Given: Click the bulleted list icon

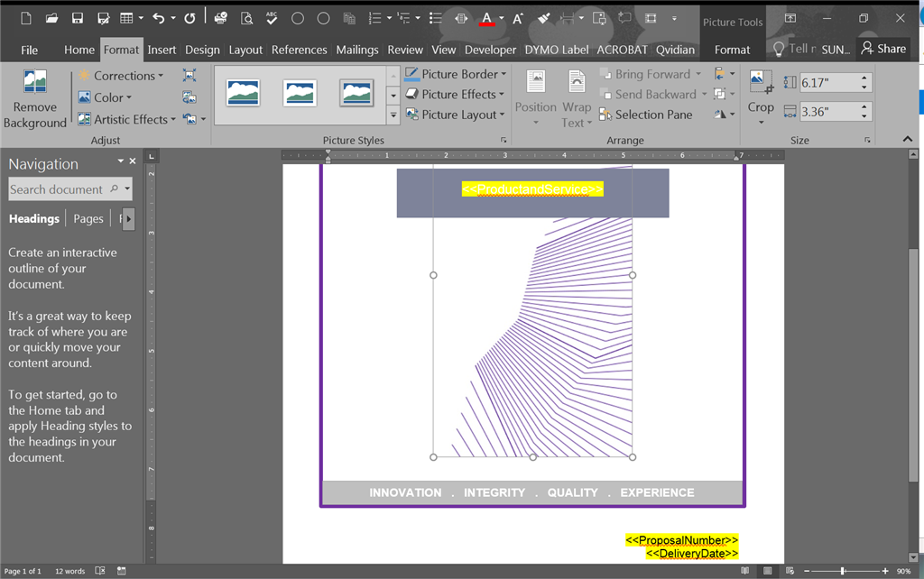Looking at the screenshot, I should click(436, 19).
